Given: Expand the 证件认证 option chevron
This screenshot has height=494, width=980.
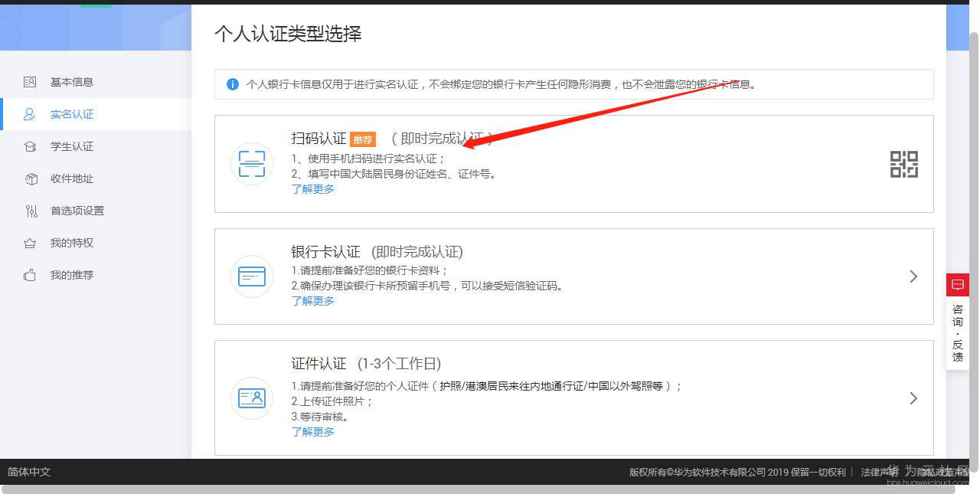Looking at the screenshot, I should click(x=913, y=398).
